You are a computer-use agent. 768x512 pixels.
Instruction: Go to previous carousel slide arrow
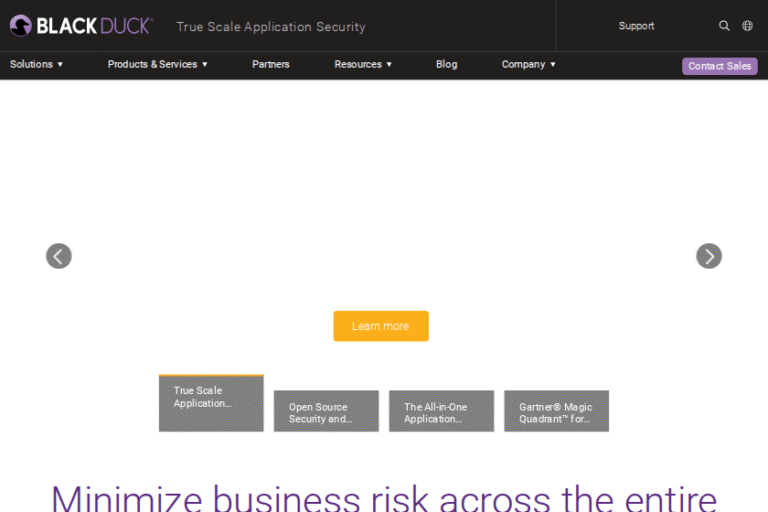click(59, 256)
